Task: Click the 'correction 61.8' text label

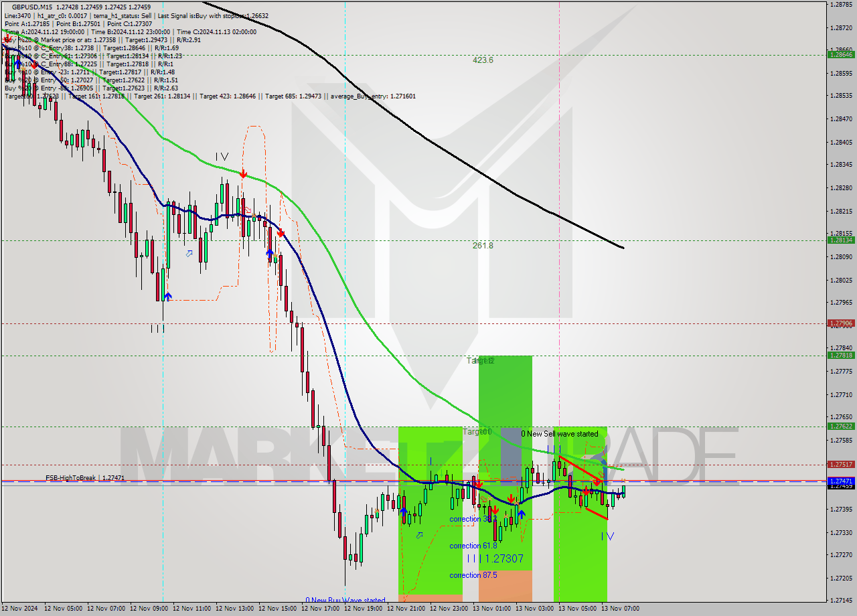Action: (x=473, y=546)
